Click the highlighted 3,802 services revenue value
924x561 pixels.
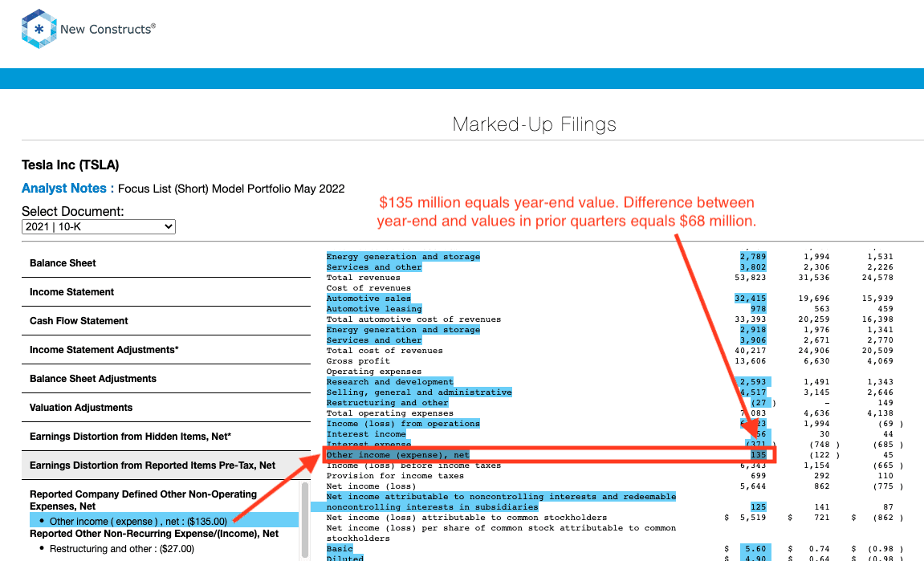tap(753, 267)
